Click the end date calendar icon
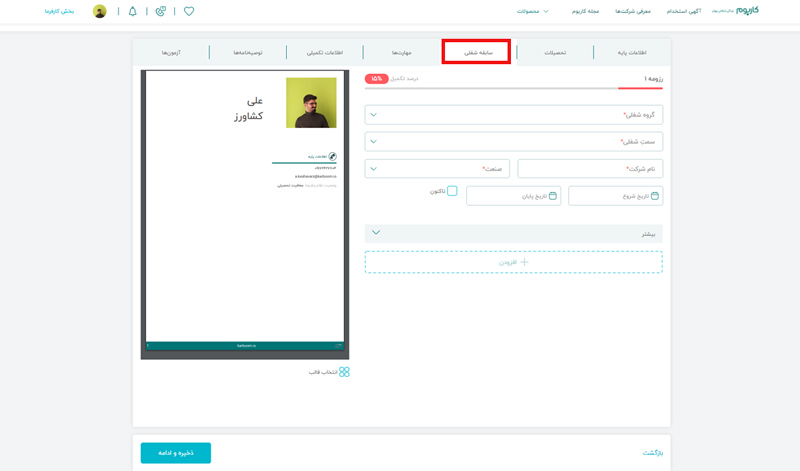This screenshot has width=800, height=471. point(553,196)
